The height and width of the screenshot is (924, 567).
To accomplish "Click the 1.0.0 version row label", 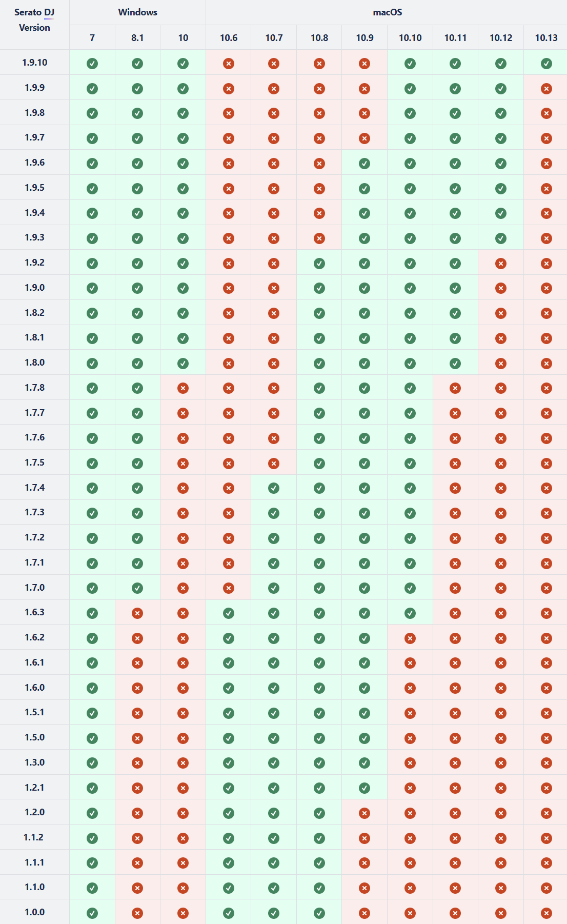I will [34, 912].
